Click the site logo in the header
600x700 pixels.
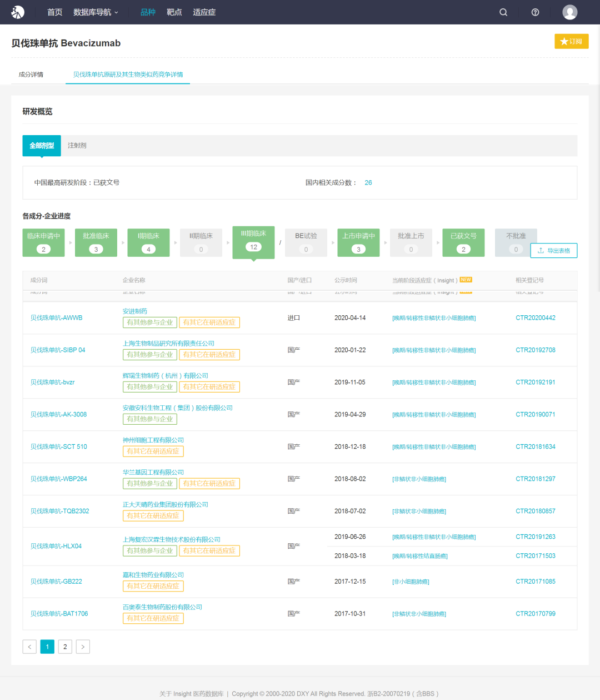point(18,12)
